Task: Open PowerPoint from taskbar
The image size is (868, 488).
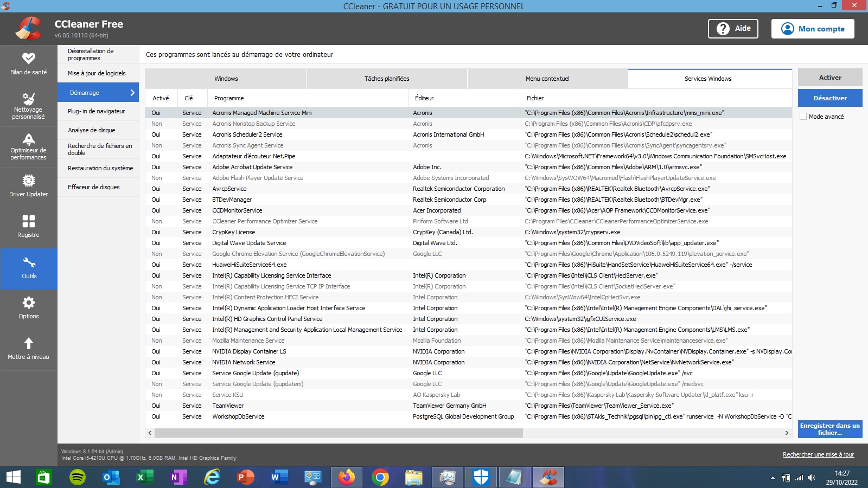Action: [245, 477]
